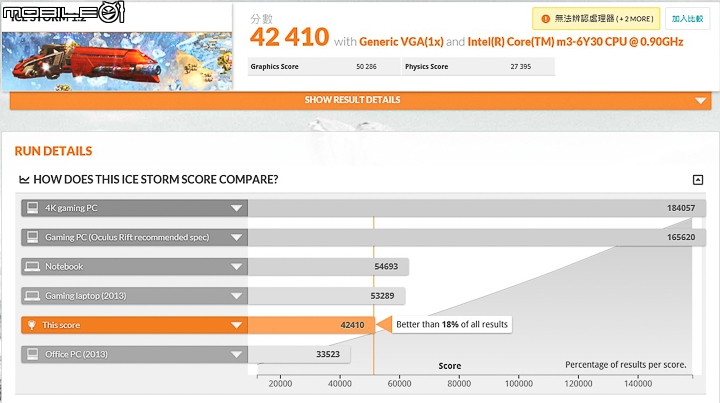
Task: Open SHOW RESULT DETAILS bar
Action: coord(360,100)
